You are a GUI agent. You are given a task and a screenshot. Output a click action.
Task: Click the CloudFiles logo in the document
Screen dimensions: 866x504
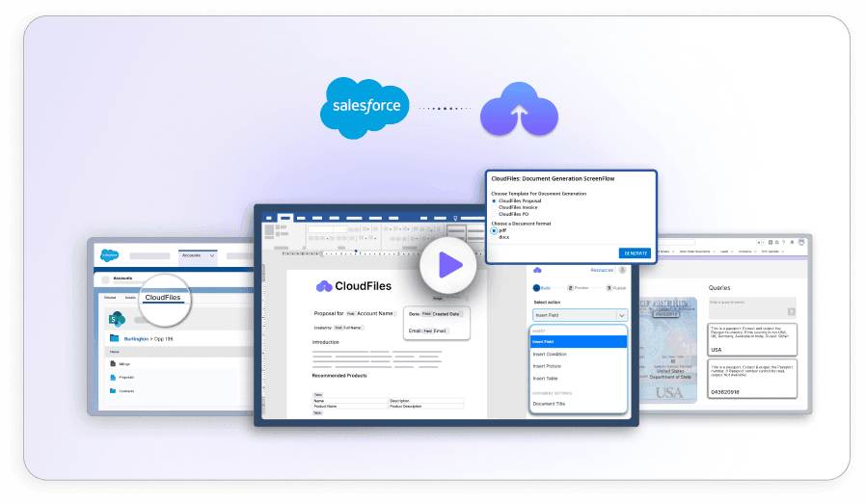[354, 286]
